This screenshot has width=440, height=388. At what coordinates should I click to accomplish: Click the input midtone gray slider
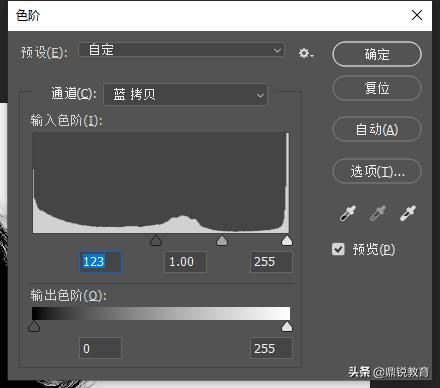(x=222, y=240)
